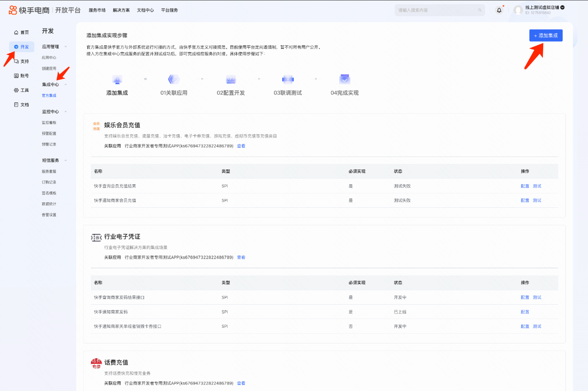Click 配置 for 快手通知商家发码
The height and width of the screenshot is (391, 588).
(525, 312)
